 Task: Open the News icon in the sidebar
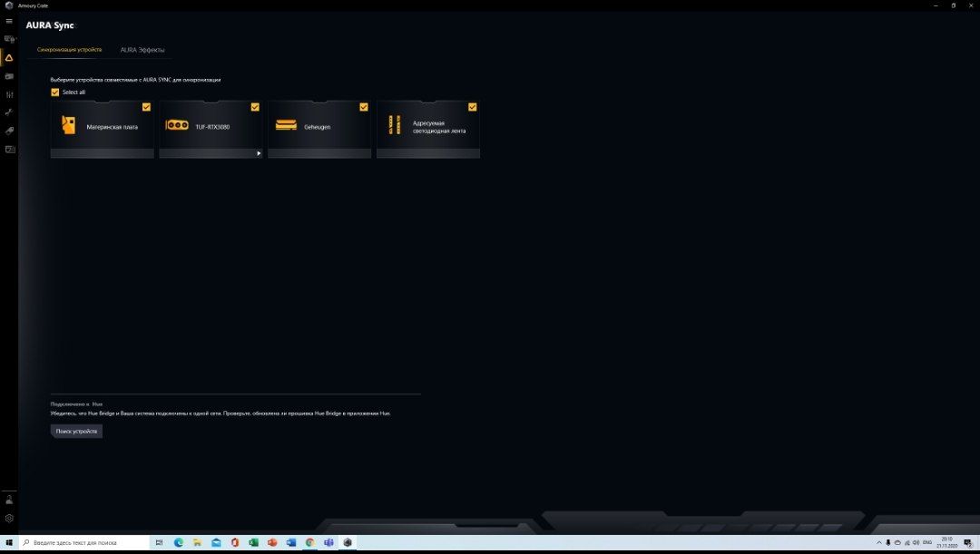click(x=9, y=150)
